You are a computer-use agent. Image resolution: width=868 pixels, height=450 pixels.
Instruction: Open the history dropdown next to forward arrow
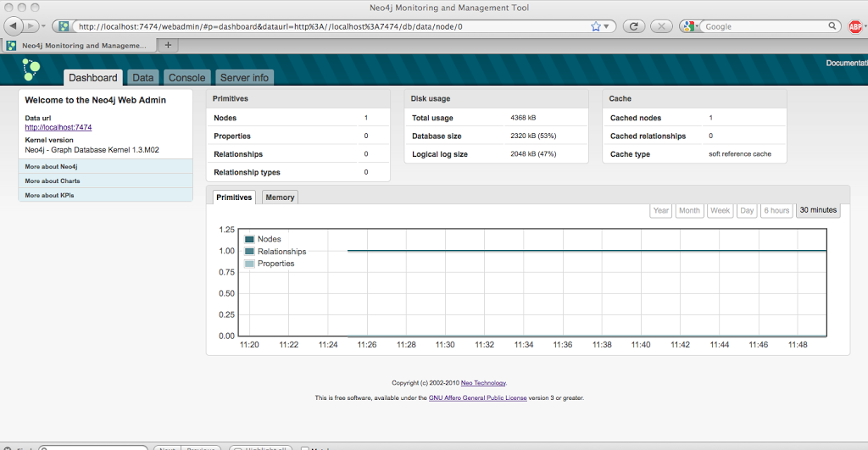(43, 26)
